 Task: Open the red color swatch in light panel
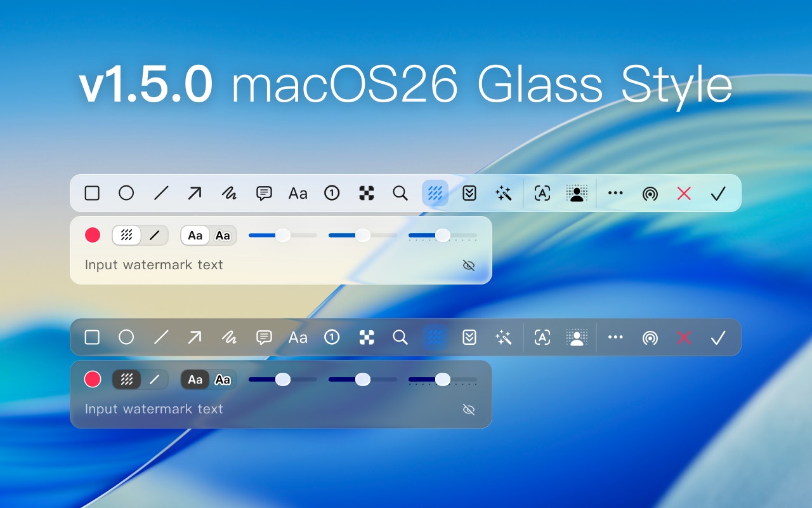(93, 235)
